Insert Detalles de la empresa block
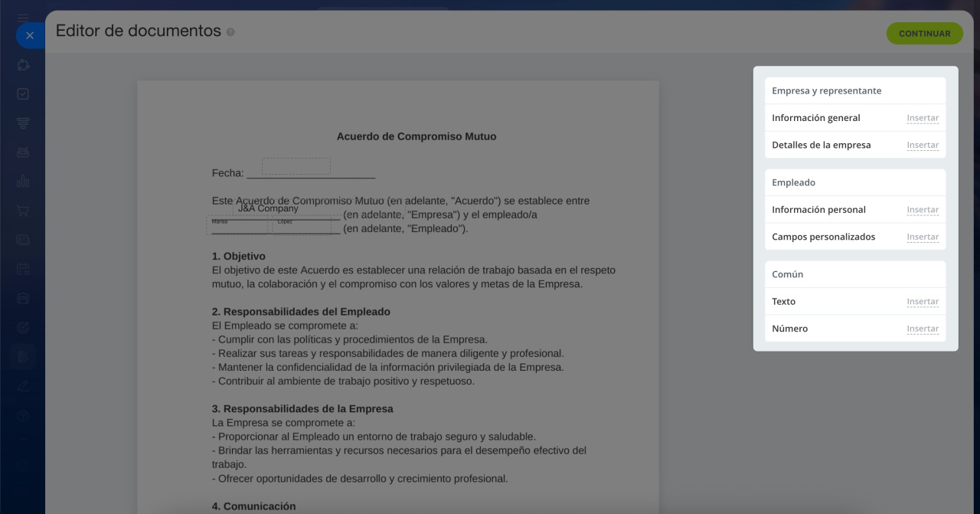The width and height of the screenshot is (980, 514). click(923, 145)
